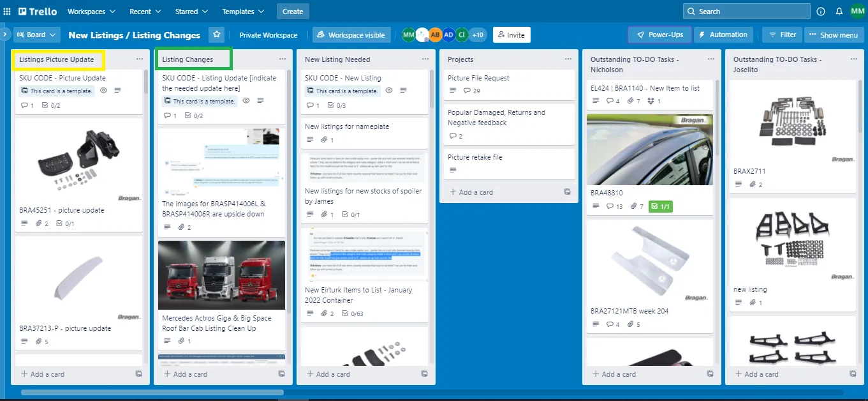Create from template icon in Listings Picture Update
868x401 pixels.
(138, 374)
